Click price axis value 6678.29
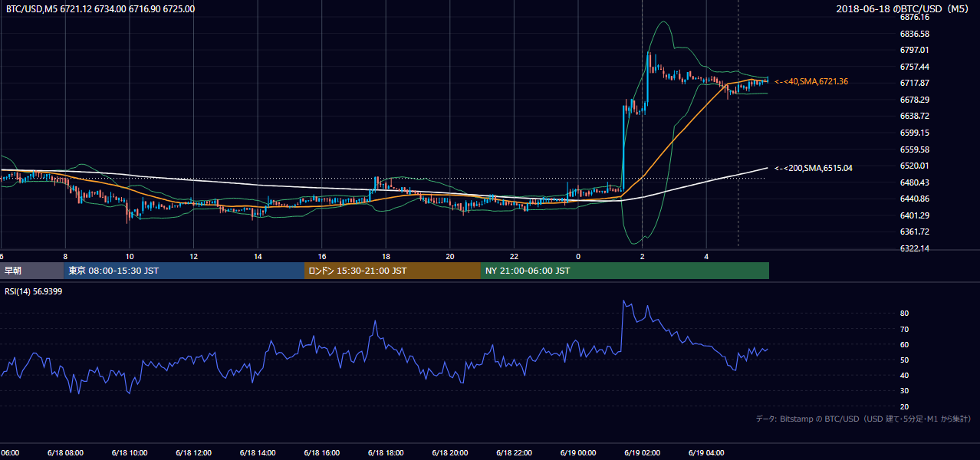 (x=914, y=100)
